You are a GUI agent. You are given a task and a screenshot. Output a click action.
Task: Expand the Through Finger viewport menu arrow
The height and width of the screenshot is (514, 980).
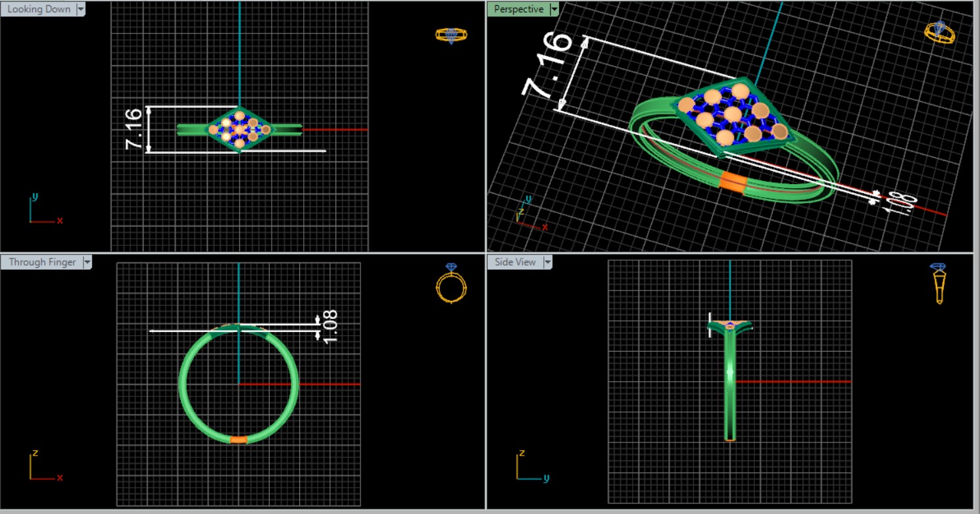point(87,262)
